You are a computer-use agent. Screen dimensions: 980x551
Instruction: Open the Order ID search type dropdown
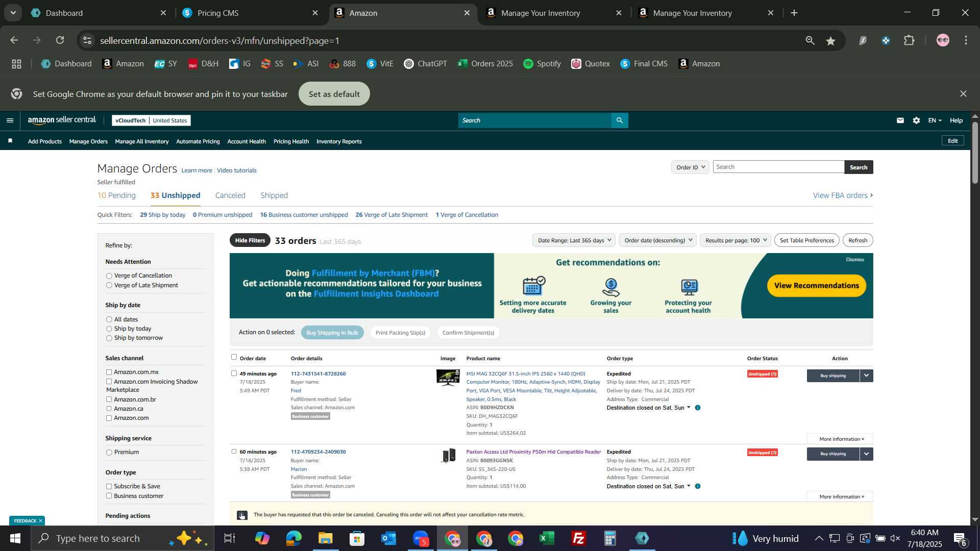tap(690, 167)
